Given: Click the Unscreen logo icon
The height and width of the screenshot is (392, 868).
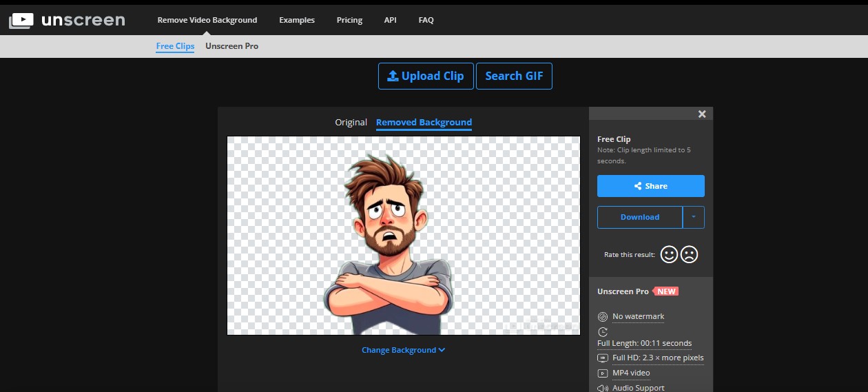Looking at the screenshot, I should [21, 21].
